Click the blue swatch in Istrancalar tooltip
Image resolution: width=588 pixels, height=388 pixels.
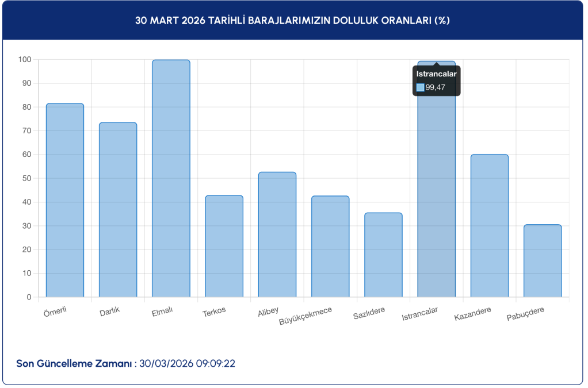click(420, 87)
